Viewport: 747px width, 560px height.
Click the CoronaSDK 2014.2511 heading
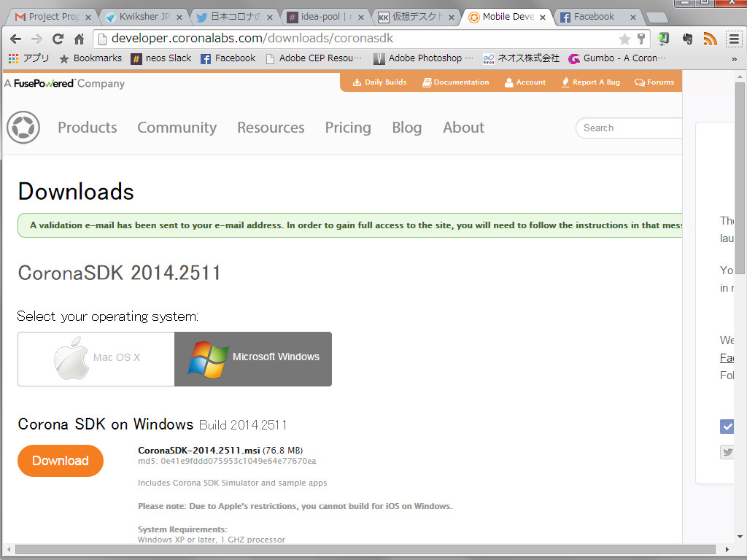click(119, 273)
